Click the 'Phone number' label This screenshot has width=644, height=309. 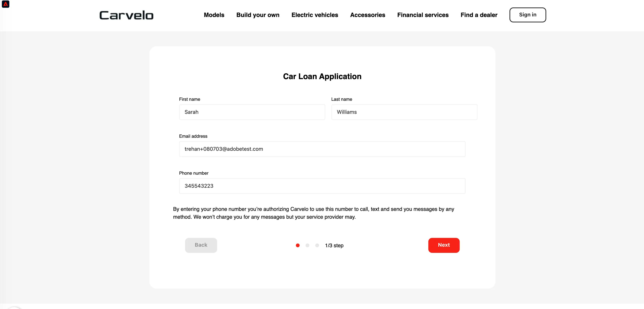pyautogui.click(x=193, y=173)
